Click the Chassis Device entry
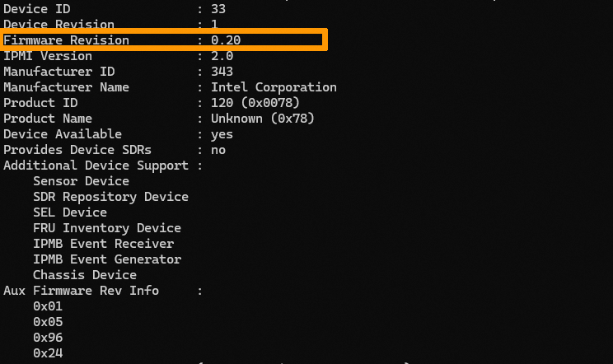613x364 pixels. click(x=85, y=275)
